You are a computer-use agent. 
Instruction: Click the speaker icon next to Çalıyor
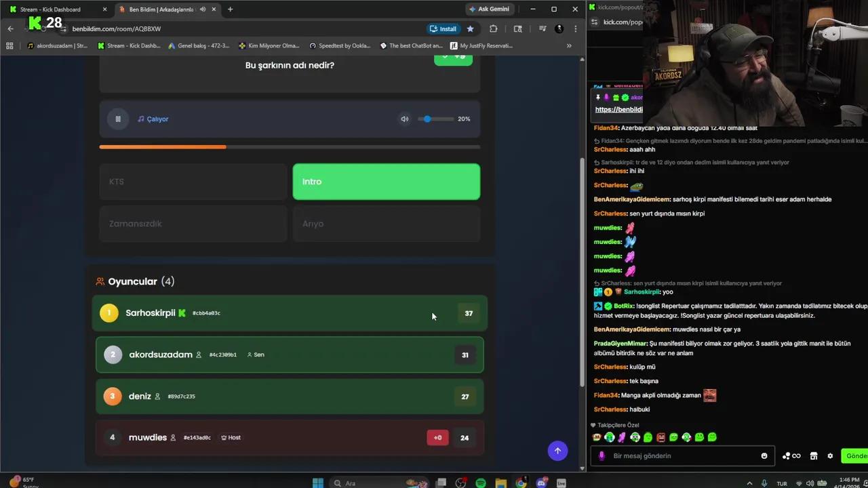coord(404,119)
